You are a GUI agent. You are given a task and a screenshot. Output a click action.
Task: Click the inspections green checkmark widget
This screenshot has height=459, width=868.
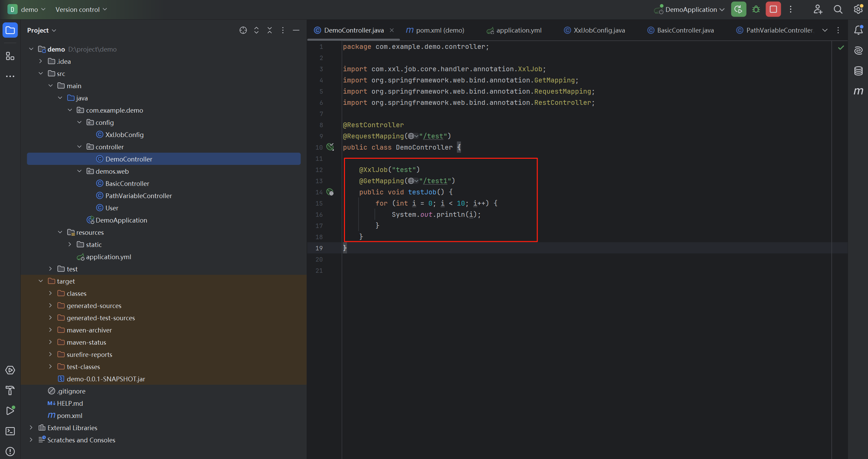[x=841, y=47]
